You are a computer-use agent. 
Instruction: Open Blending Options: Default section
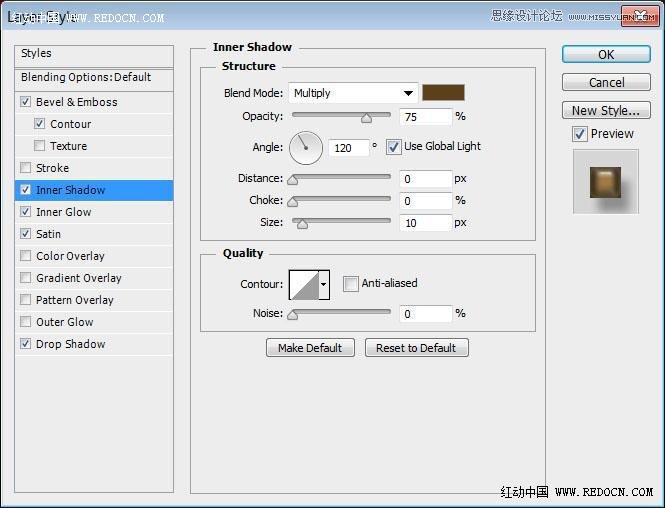click(86, 77)
